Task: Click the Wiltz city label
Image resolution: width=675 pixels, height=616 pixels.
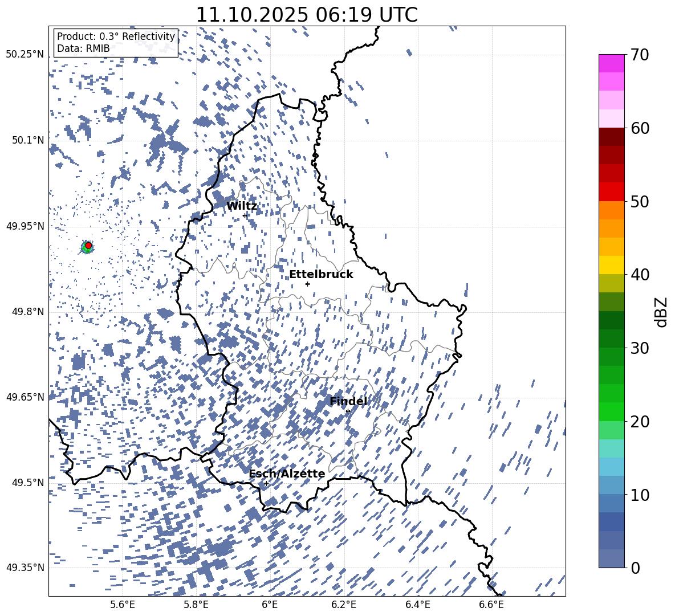Action: pyautogui.click(x=242, y=206)
